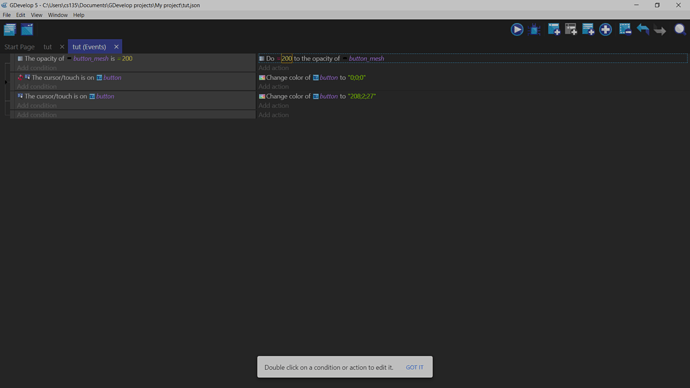690x388 pixels.
Task: Click the opacity action icon next to Do
Action: 262,59
